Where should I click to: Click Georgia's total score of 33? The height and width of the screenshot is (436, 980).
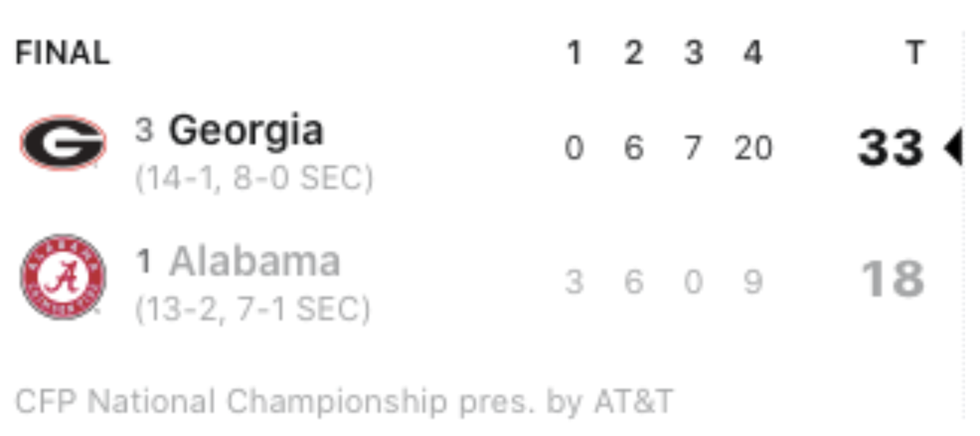coord(891,148)
